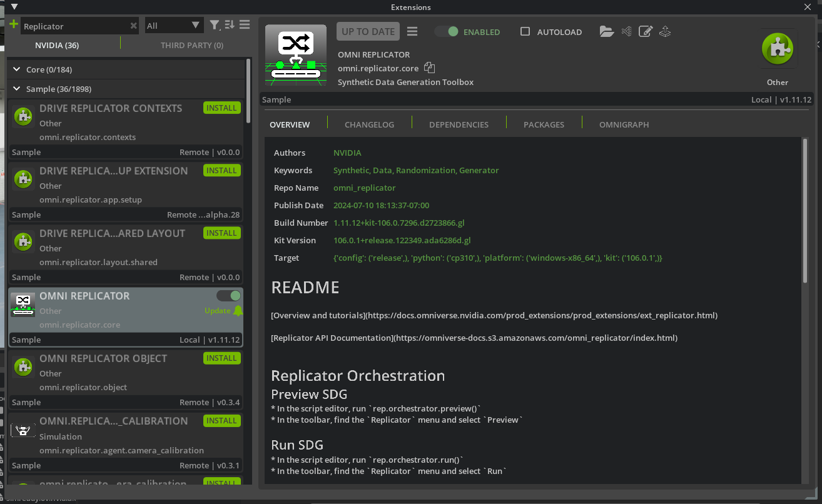Click the NVIDIA authors value
Viewport: 822px width, 504px height.
[347, 153]
